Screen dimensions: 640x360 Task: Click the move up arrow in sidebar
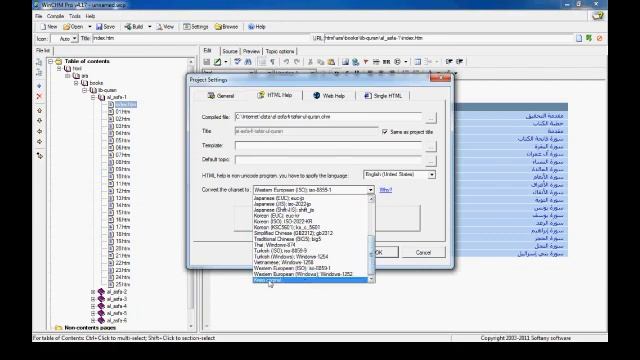coord(39,111)
